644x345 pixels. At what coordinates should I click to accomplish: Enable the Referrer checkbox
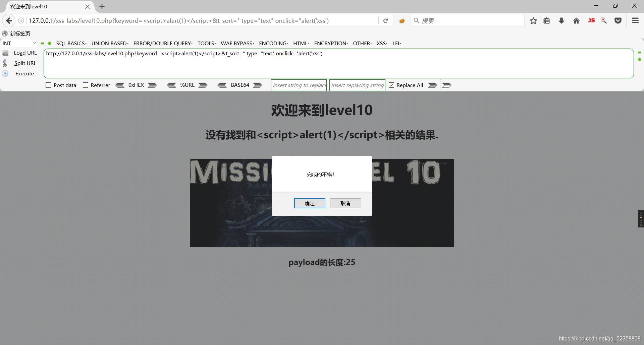pyautogui.click(x=86, y=85)
